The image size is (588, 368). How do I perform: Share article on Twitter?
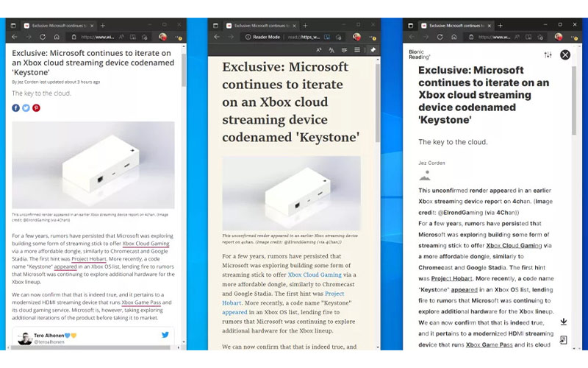(x=26, y=107)
